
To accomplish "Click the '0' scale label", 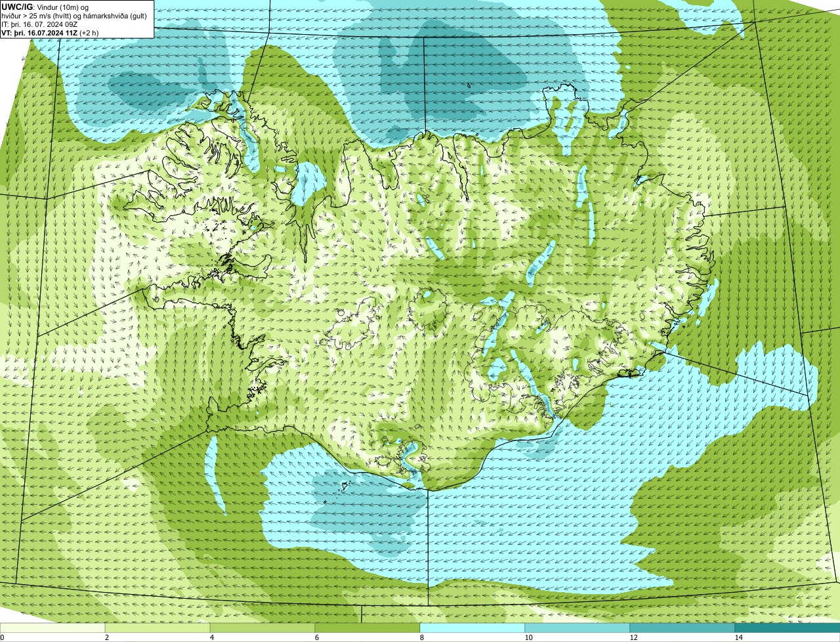I will [x=2, y=637].
